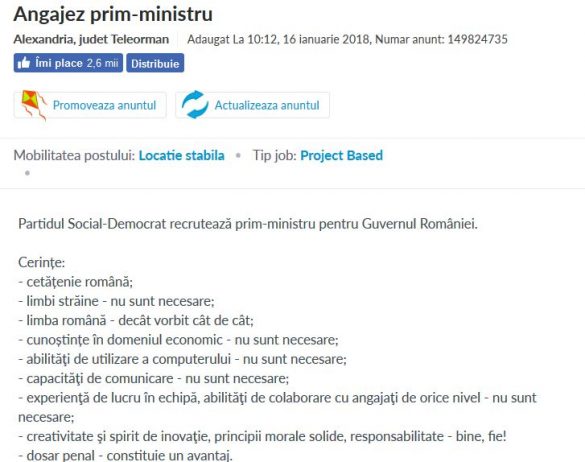Click the Mobilitatea postului label

[74, 155]
